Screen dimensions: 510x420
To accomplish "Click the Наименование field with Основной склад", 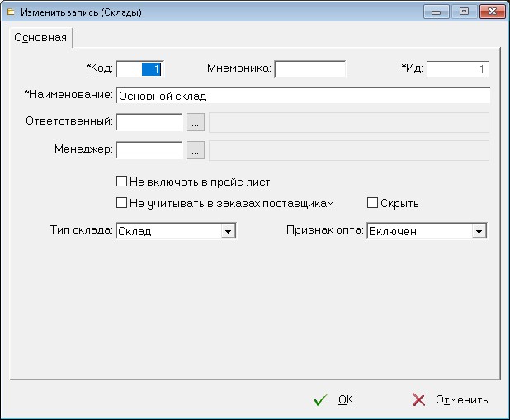I will tap(303, 96).
